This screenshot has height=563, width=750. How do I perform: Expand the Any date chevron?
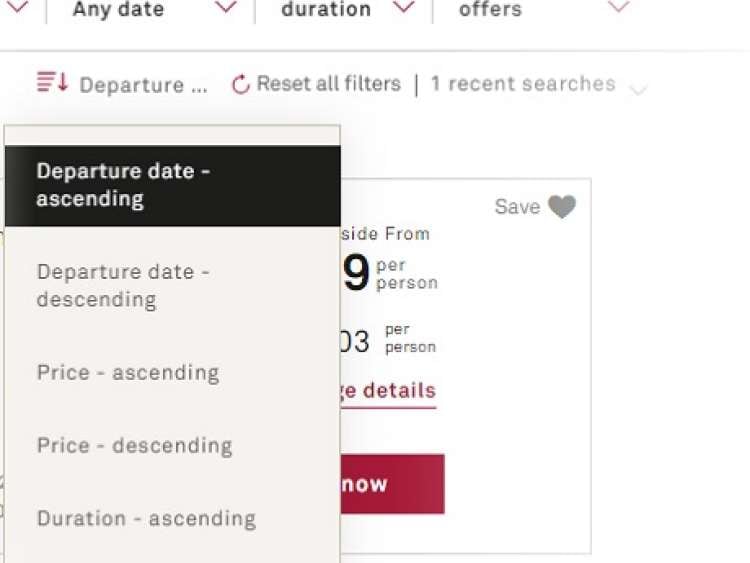tap(226, 9)
